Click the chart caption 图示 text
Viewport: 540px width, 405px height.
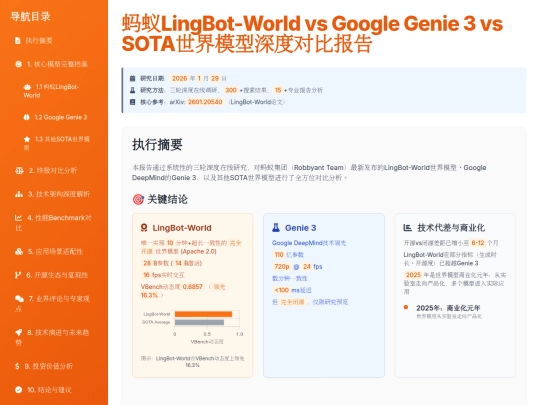tap(193, 362)
